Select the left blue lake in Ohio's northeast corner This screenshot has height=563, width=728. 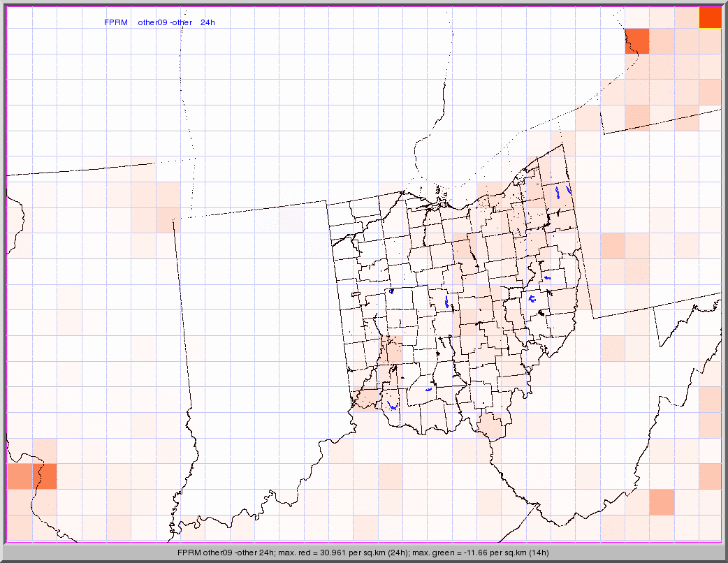[557, 191]
